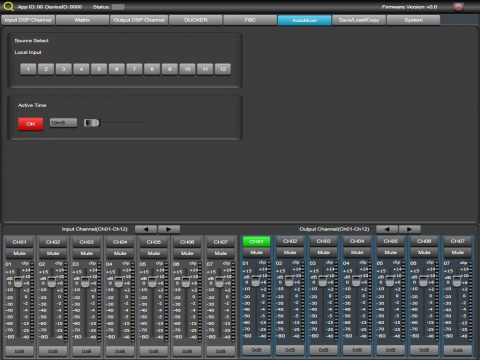
Task: Switch to the System tab
Action: tap(413, 20)
